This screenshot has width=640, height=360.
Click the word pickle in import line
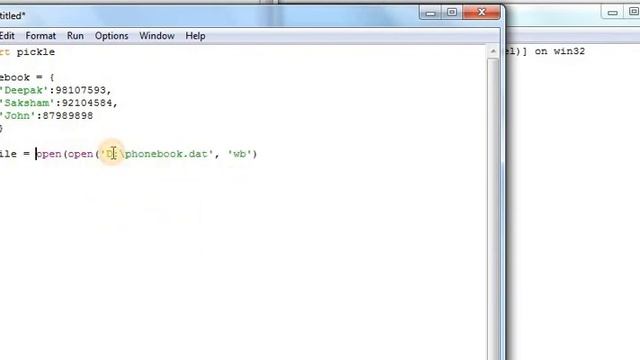pyautogui.click(x=36, y=52)
